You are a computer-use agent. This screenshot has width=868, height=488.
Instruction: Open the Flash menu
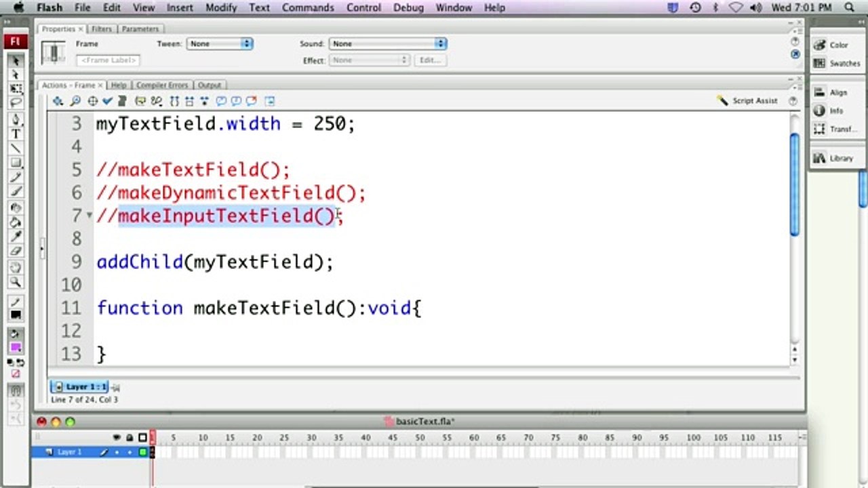(x=50, y=7)
